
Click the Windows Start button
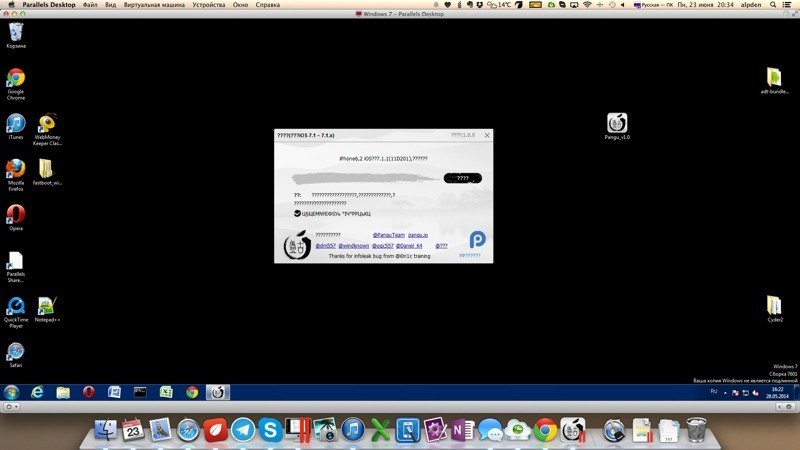point(11,392)
